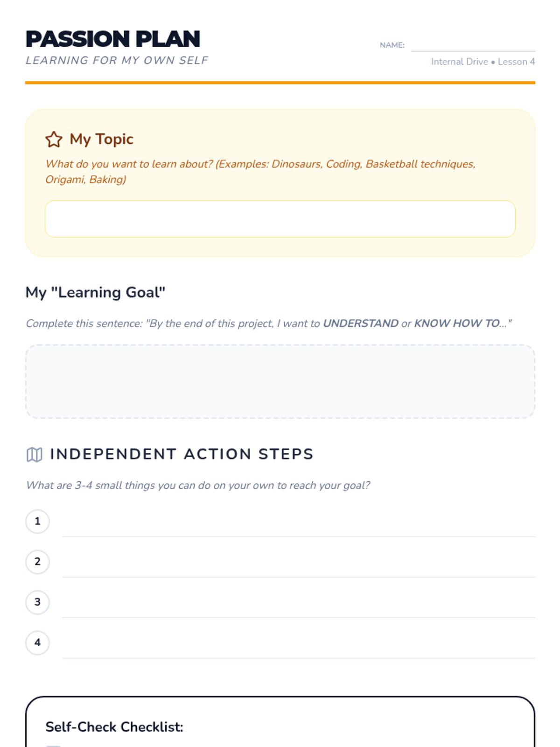
Task: Click the numbered circle 2
Action: (37, 562)
